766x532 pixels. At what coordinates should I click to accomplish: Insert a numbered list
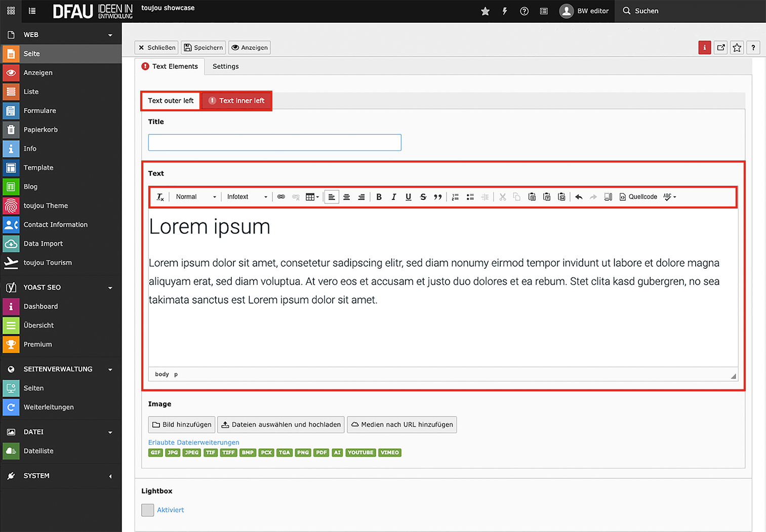(455, 197)
